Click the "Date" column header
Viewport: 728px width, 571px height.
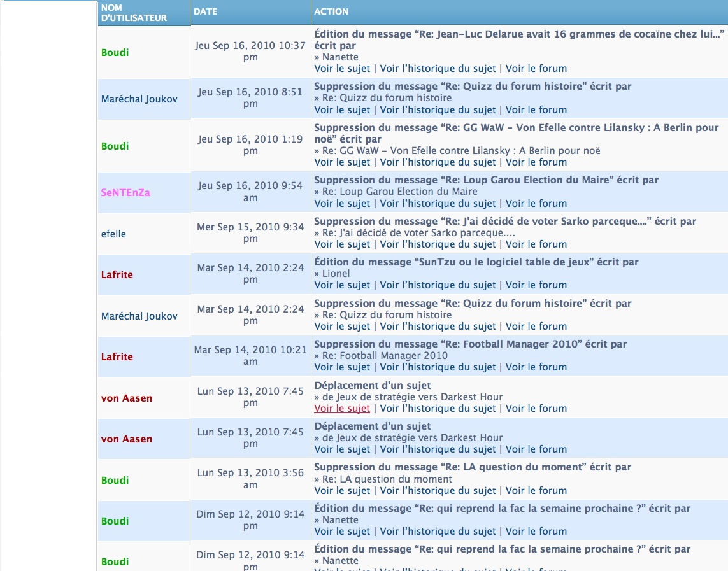(x=206, y=11)
